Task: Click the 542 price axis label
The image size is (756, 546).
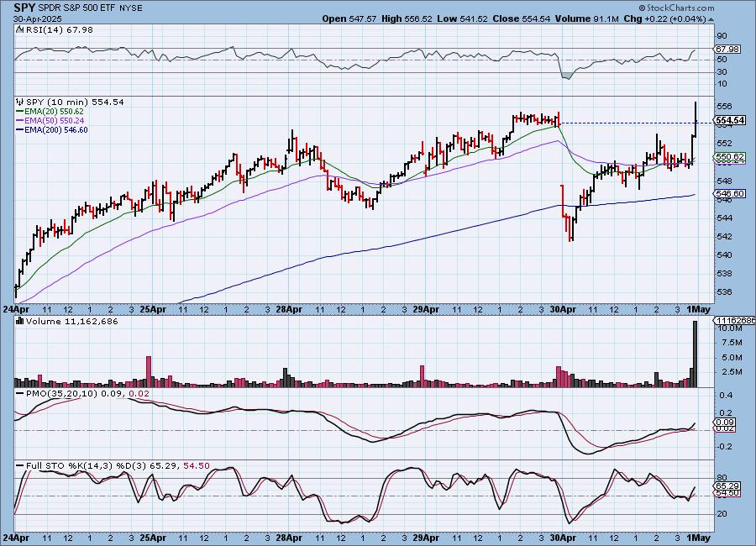Action: coord(724,236)
